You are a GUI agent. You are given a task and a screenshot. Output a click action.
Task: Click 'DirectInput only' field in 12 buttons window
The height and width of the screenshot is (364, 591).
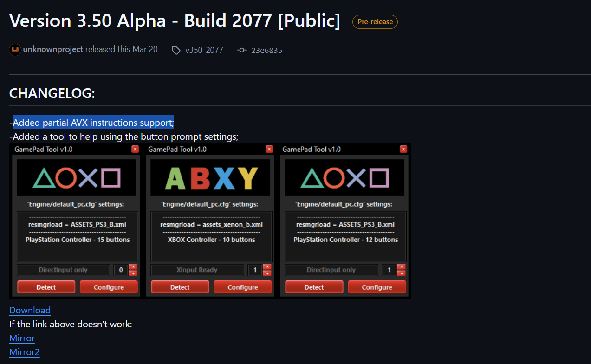coord(331,270)
